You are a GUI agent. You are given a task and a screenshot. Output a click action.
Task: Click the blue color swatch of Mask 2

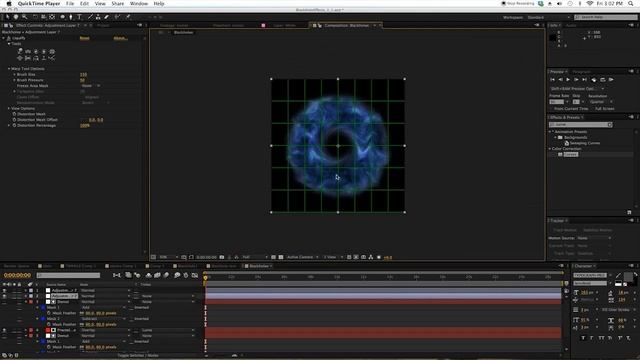[x=43, y=319]
